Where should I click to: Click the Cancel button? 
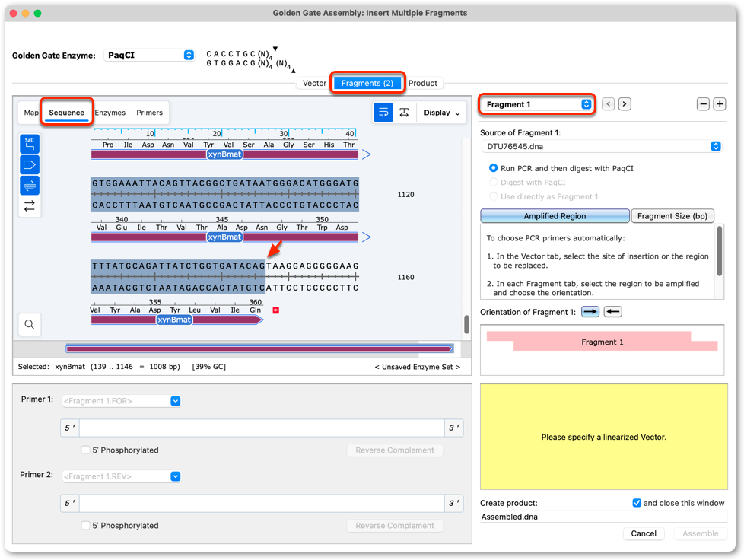644,533
